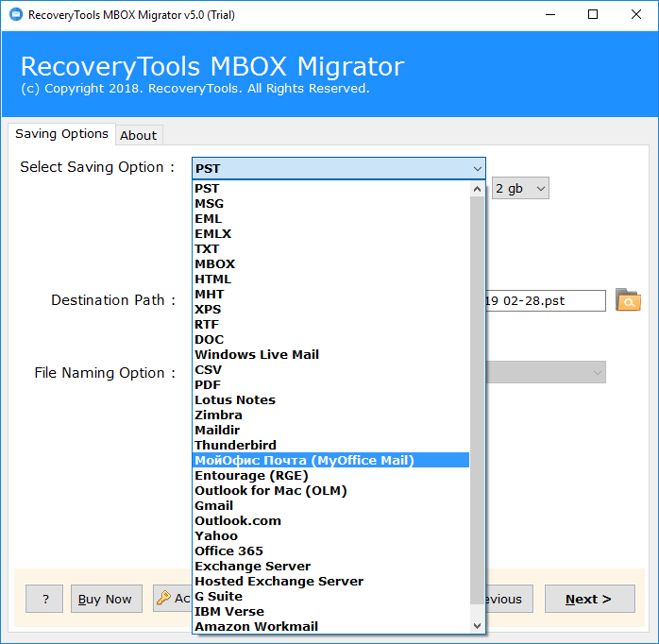Image resolution: width=659 pixels, height=644 pixels.
Task: Select XPS saving option
Action: pyautogui.click(x=331, y=310)
